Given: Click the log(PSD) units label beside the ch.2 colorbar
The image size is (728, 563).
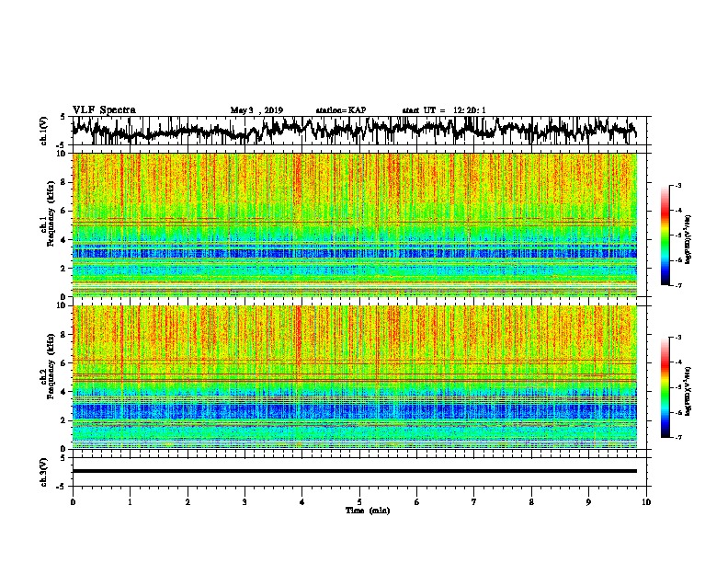Looking at the screenshot, I should click(688, 391).
